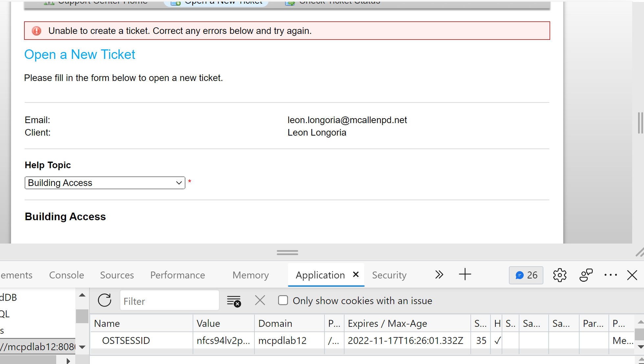Click the cookie Filter input field
The height and width of the screenshot is (364, 644).
click(x=169, y=301)
